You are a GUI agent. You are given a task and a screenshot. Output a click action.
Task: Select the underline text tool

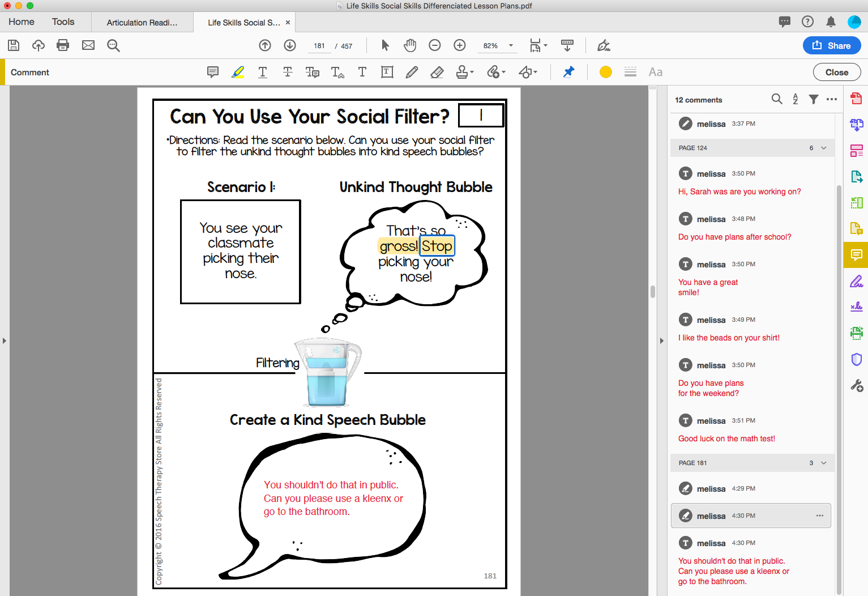[263, 72]
